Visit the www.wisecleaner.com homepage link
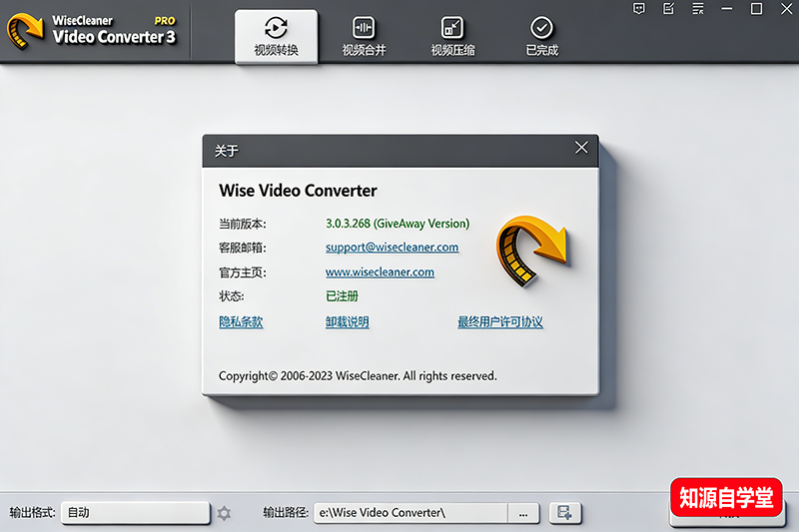The height and width of the screenshot is (532, 799). [x=380, y=271]
